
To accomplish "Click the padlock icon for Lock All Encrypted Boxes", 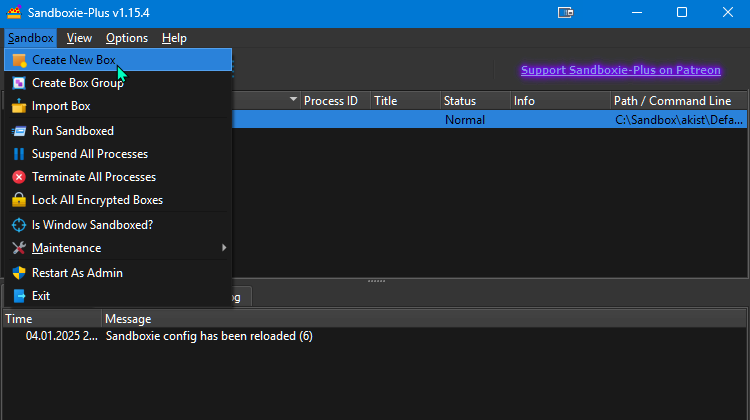I will [x=19, y=200].
